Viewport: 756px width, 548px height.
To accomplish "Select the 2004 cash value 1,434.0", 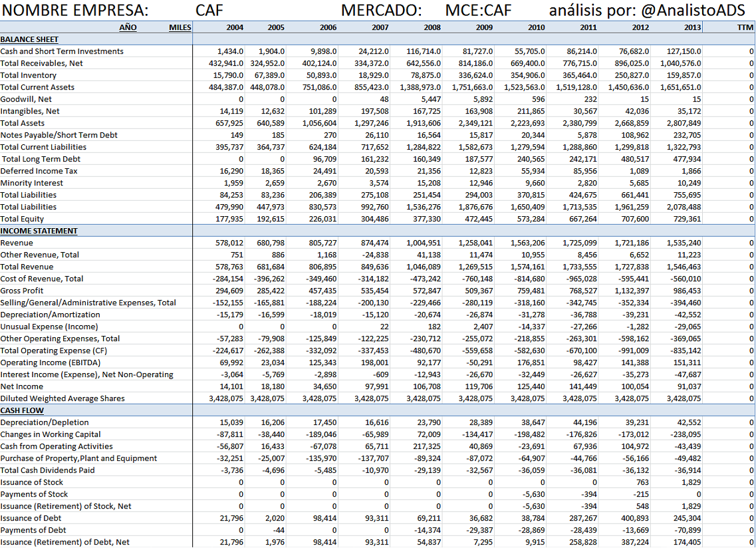I will [x=231, y=51].
